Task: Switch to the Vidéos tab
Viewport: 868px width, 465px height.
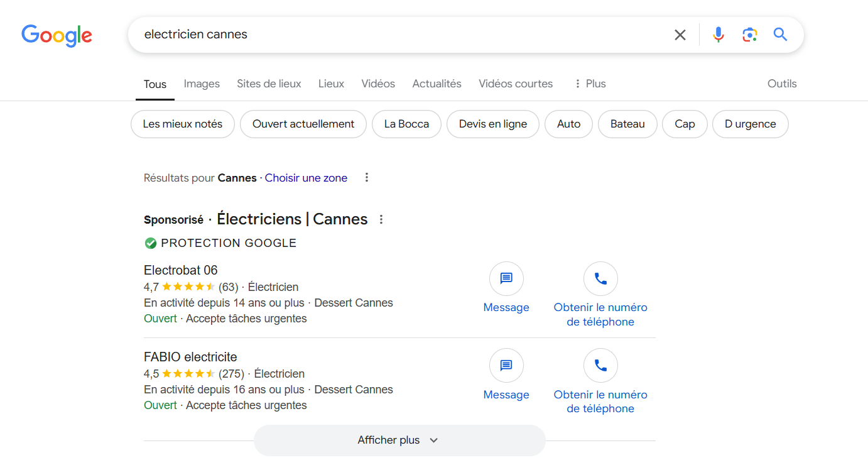Action: pos(378,84)
